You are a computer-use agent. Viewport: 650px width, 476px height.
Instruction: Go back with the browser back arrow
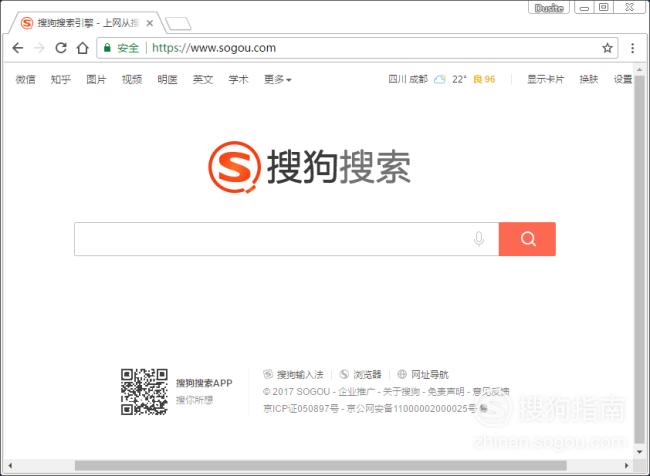click(18, 48)
